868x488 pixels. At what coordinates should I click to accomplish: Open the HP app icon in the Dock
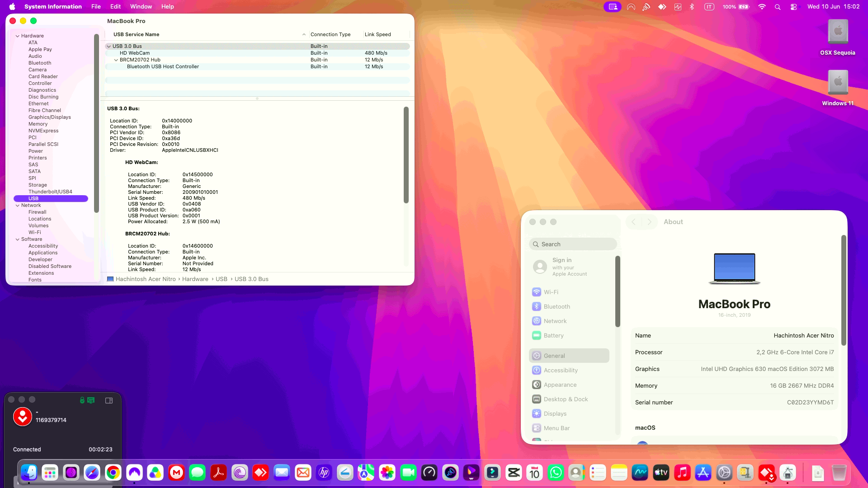(x=324, y=473)
